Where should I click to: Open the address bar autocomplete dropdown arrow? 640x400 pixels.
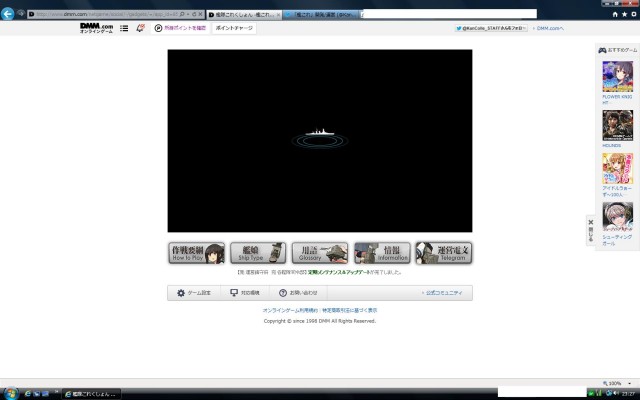click(x=188, y=14)
